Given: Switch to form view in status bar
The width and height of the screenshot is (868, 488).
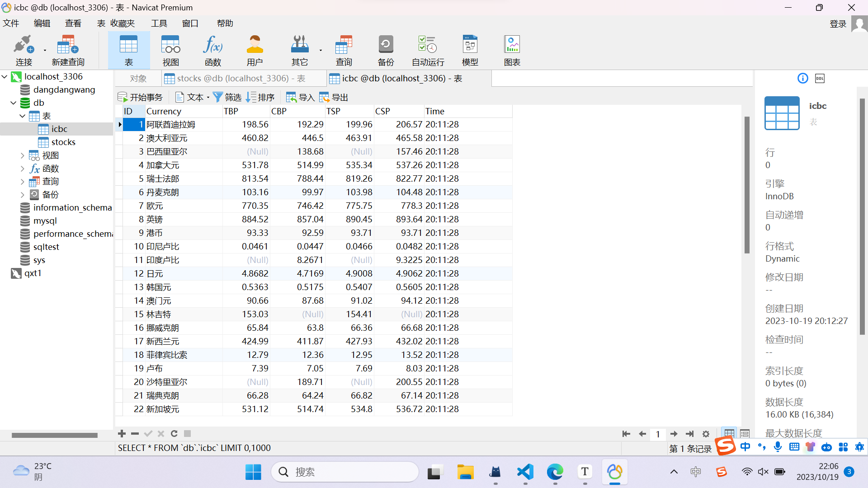Looking at the screenshot, I should click(745, 434).
